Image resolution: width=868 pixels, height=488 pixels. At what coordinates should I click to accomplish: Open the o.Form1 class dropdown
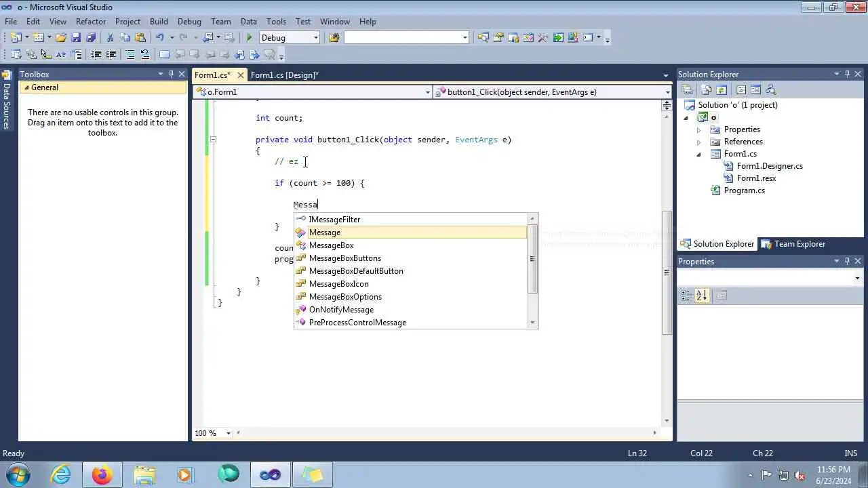pyautogui.click(x=427, y=91)
